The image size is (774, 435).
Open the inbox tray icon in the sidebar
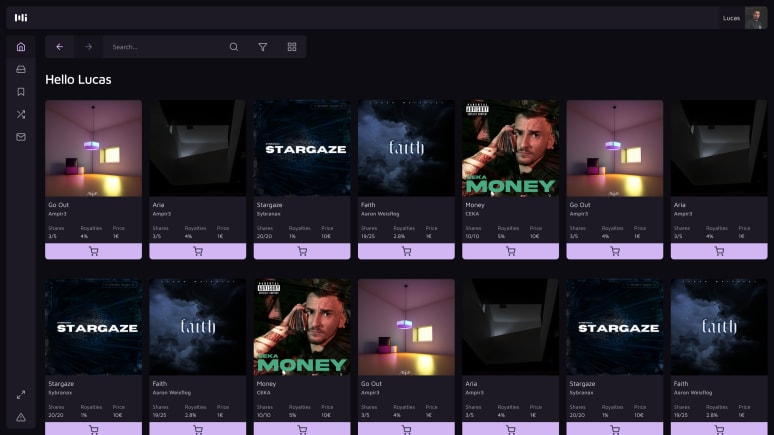pyautogui.click(x=21, y=70)
